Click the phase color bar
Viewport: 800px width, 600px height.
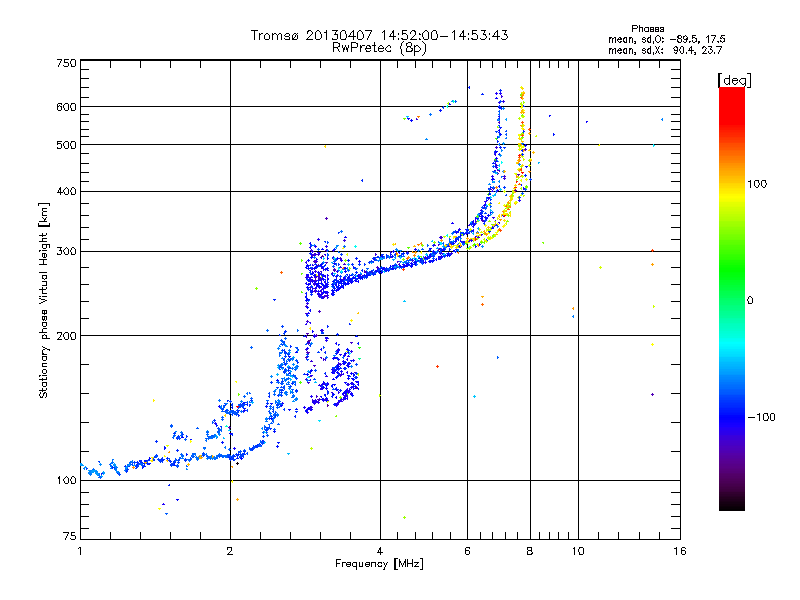[732, 299]
